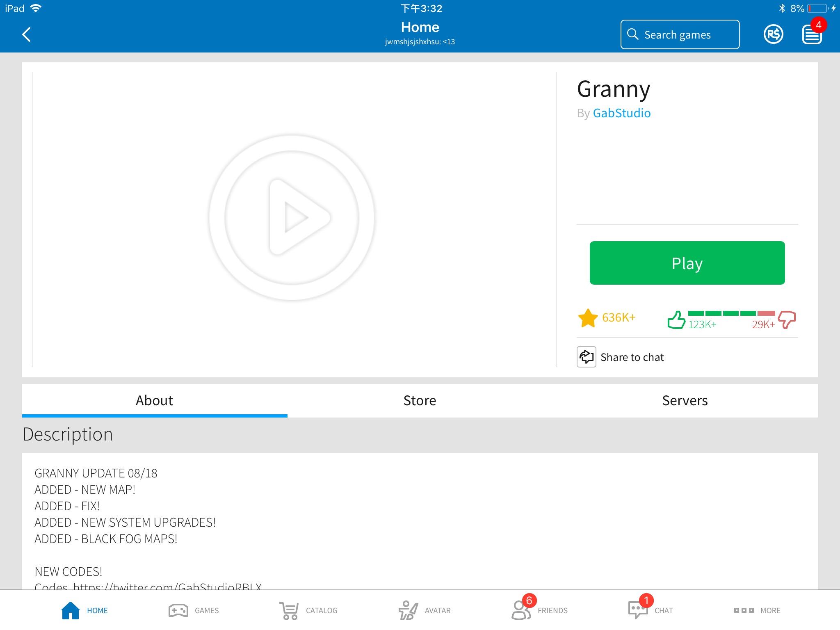The image size is (840, 630).
Task: Expand the More menu dots
Action: [x=744, y=610]
